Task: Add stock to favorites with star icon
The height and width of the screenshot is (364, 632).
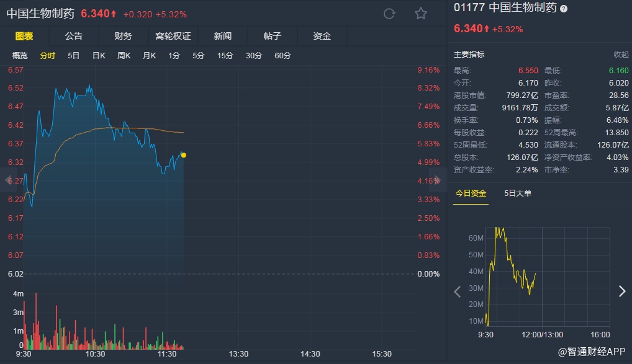Action: coord(421,14)
